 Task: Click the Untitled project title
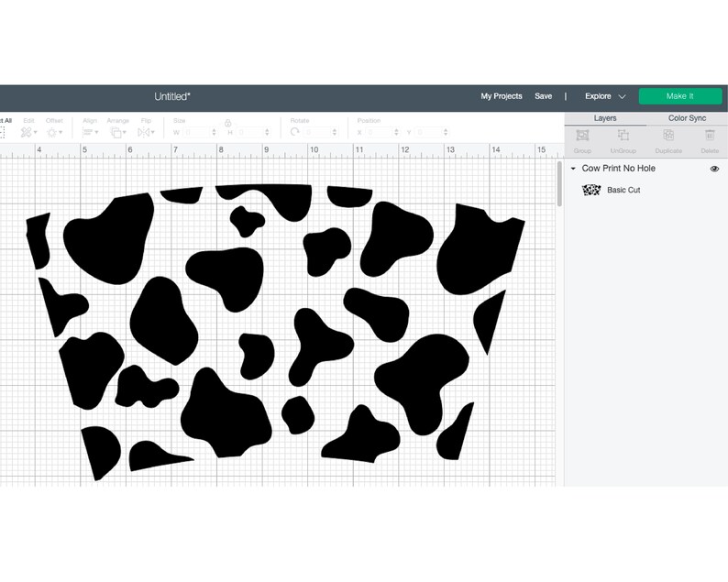172,96
